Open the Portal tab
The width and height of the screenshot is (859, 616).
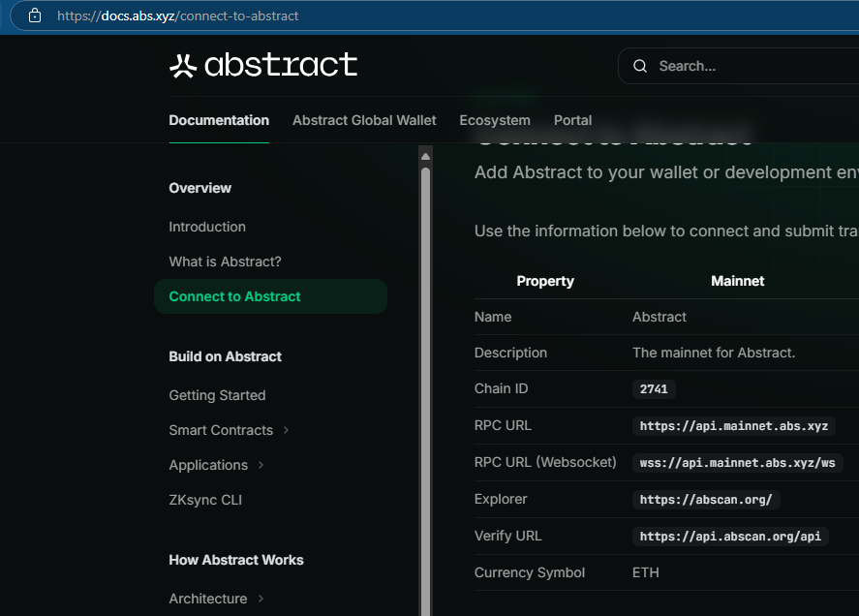click(x=572, y=120)
